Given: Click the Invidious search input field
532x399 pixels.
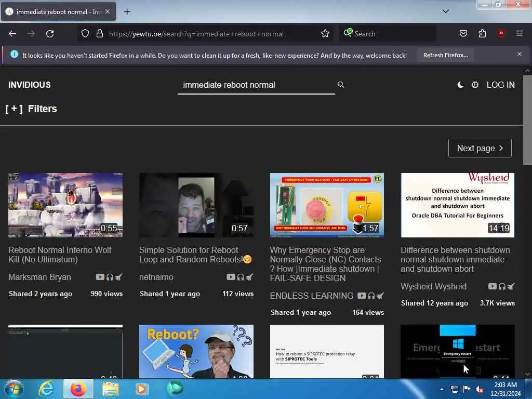Looking at the screenshot, I should [256, 85].
